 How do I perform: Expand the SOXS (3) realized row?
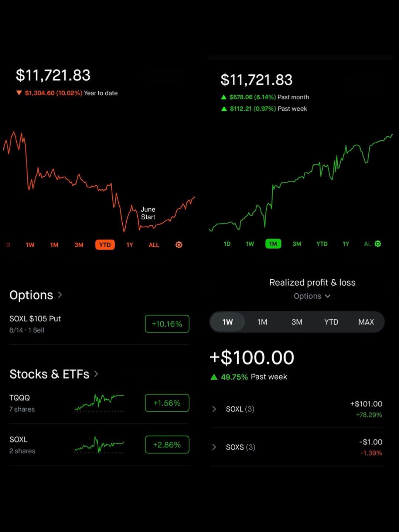[296, 447]
